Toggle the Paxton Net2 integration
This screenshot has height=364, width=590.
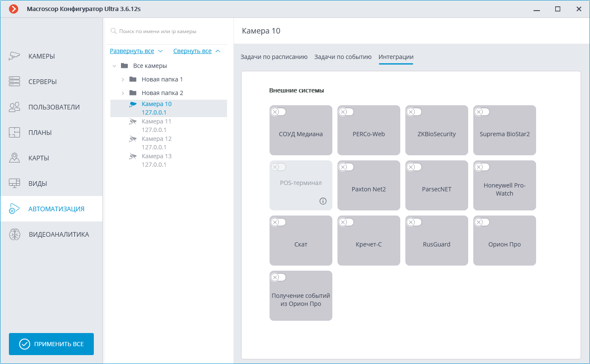pyautogui.click(x=346, y=167)
